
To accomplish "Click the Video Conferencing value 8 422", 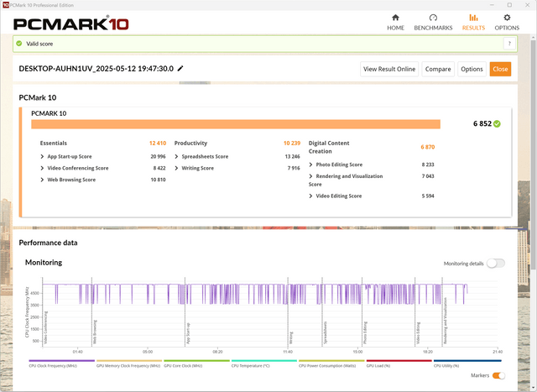I will (159, 168).
